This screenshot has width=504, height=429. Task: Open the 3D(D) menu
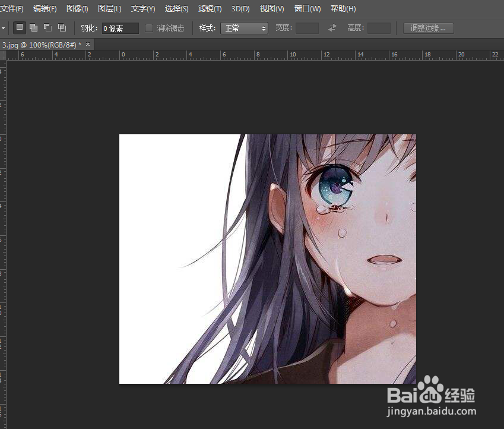coord(240,9)
